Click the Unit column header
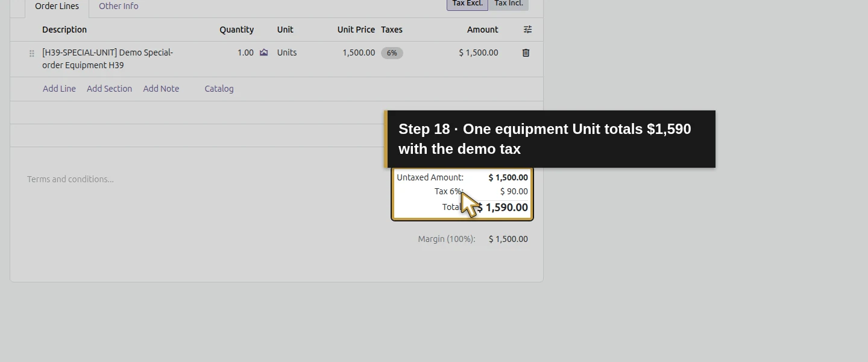Image resolution: width=868 pixels, height=362 pixels. 285,30
